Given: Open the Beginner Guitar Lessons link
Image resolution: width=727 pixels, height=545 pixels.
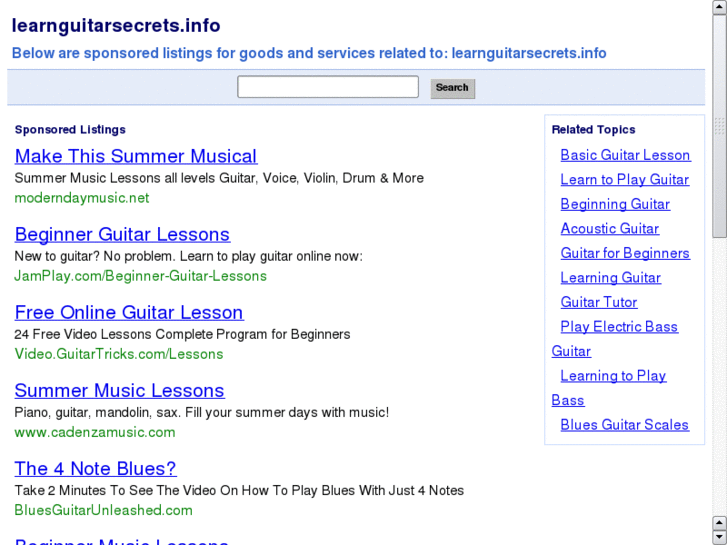Looking at the screenshot, I should point(122,235).
